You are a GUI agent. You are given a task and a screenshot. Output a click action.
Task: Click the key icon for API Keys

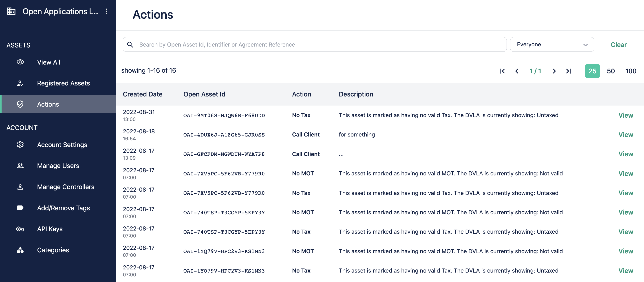pyautogui.click(x=20, y=229)
